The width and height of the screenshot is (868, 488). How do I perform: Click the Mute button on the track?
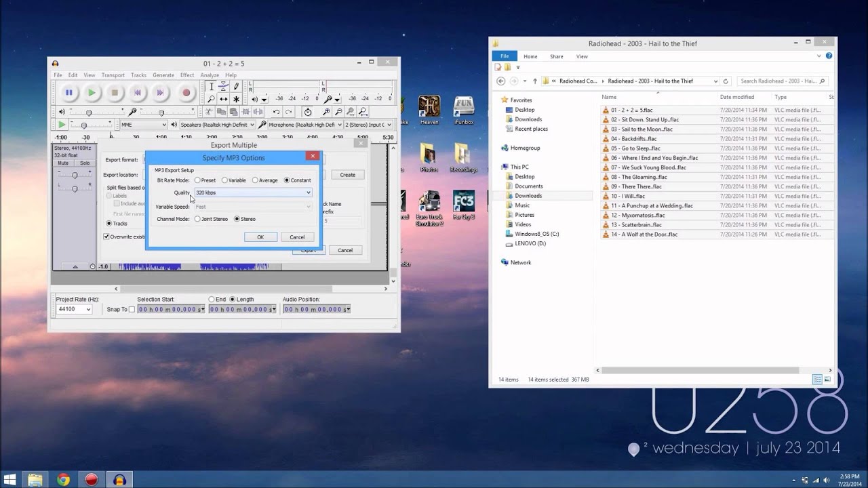click(63, 163)
